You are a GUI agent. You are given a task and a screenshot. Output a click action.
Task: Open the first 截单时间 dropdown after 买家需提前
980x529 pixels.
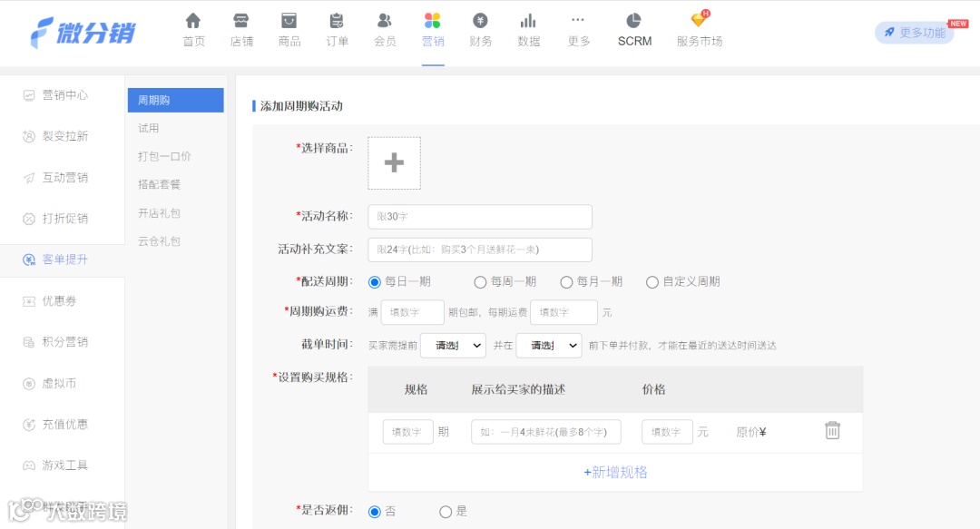(x=453, y=345)
